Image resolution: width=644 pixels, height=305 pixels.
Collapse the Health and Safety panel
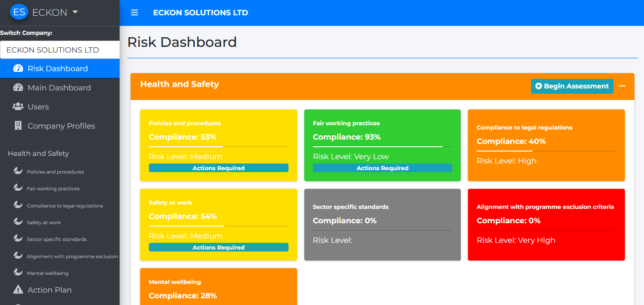[622, 86]
